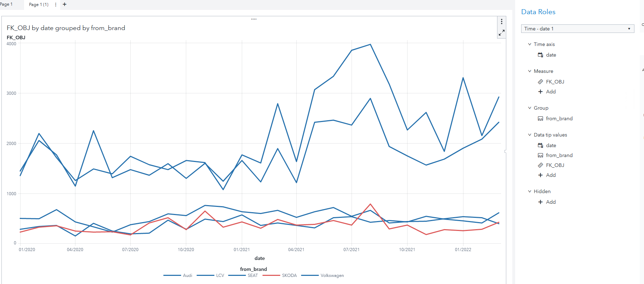Maximize the line chart object
This screenshot has height=284, width=644.
click(501, 33)
